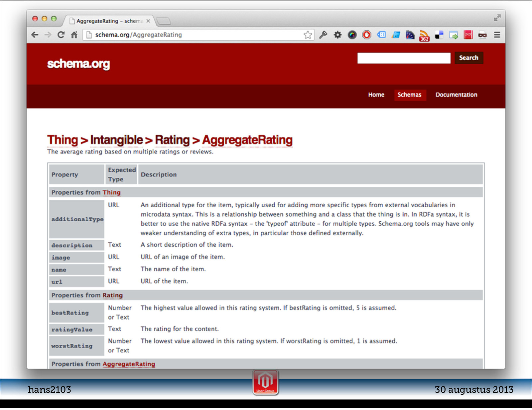Click the window with green arrow extension icon
This screenshot has height=410, width=532.
pyautogui.click(x=454, y=35)
